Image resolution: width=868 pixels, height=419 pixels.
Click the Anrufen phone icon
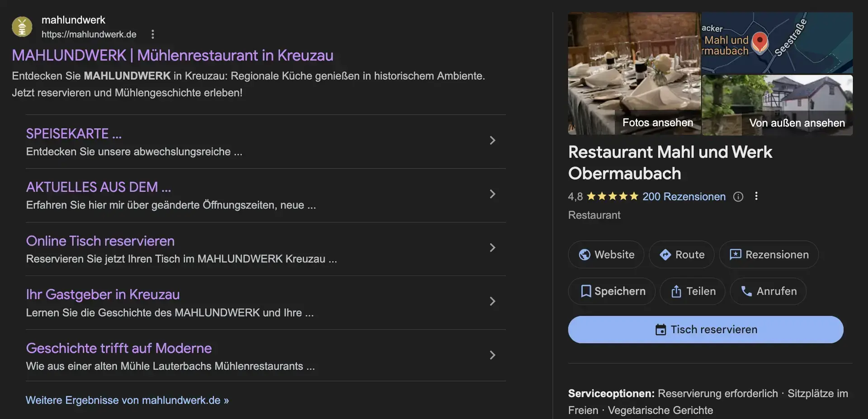[x=746, y=291]
